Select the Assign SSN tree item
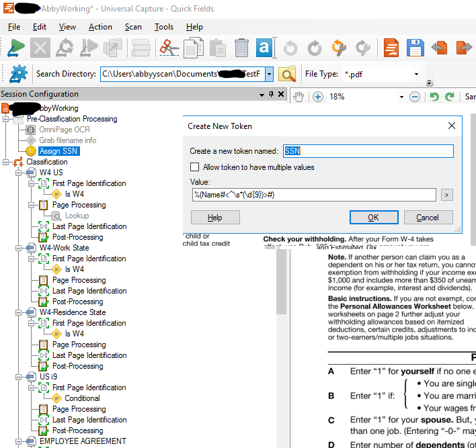The width and height of the screenshot is (476, 448). click(58, 151)
